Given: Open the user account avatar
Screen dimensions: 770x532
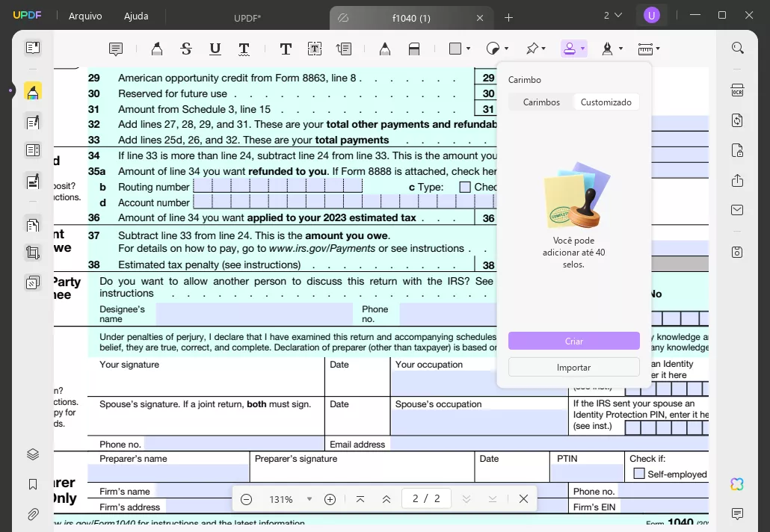Looking at the screenshot, I should (x=652, y=16).
